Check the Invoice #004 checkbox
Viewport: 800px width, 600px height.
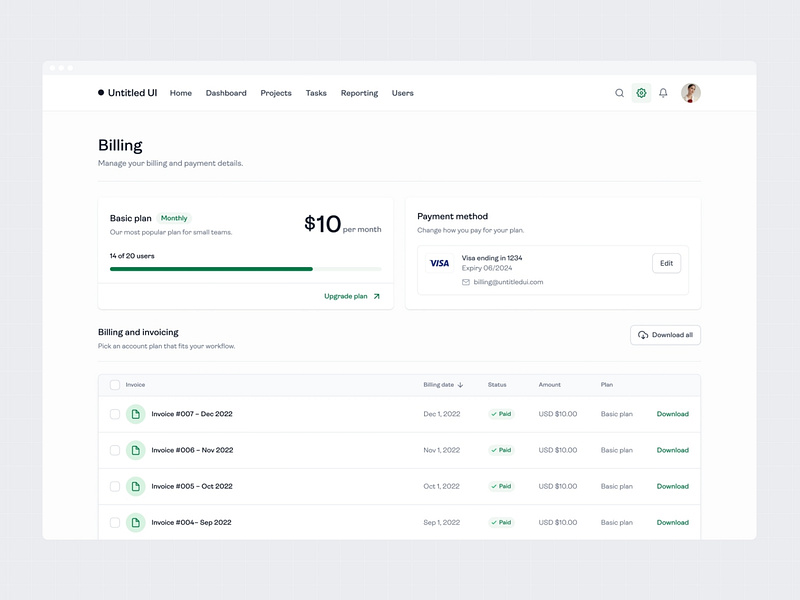[x=115, y=522]
